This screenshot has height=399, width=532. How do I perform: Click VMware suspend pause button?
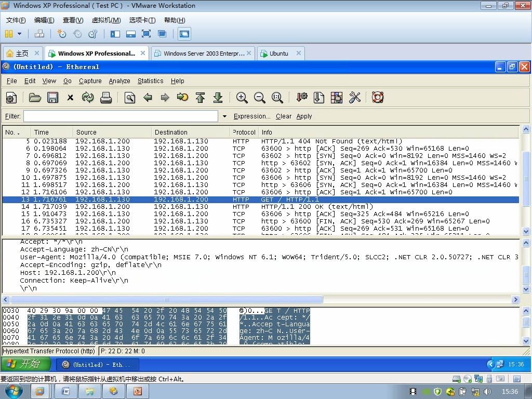point(9,34)
